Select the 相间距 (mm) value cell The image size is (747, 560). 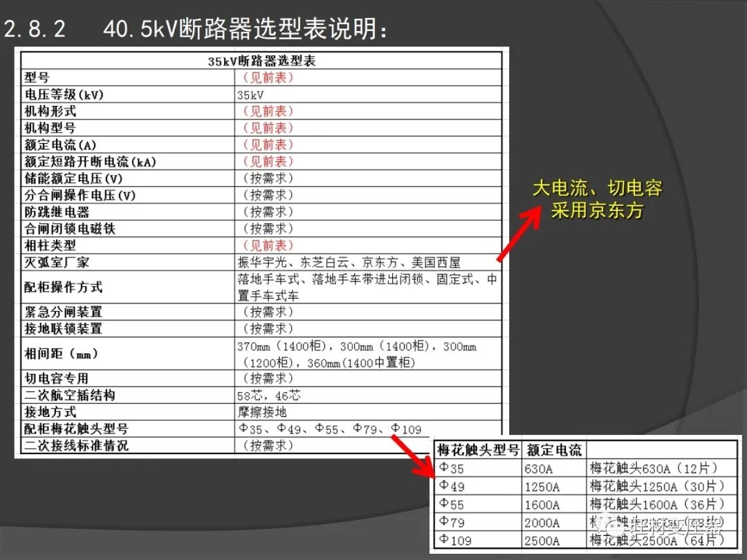coord(357,354)
